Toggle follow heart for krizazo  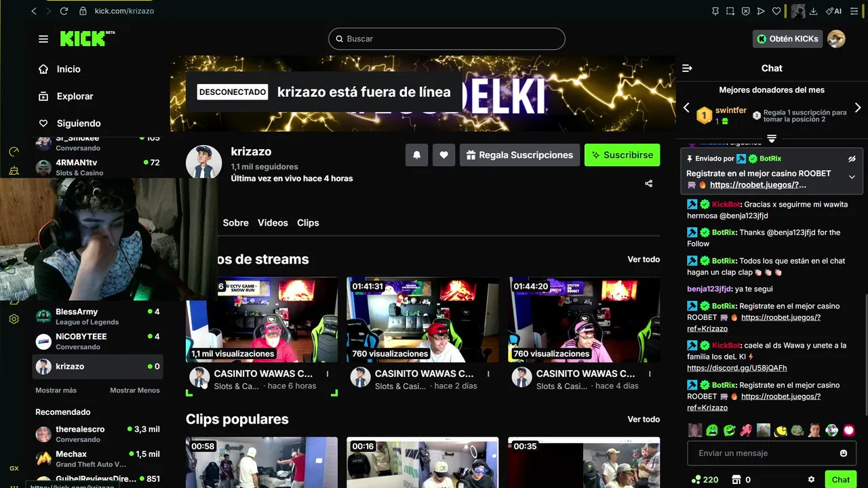click(443, 155)
